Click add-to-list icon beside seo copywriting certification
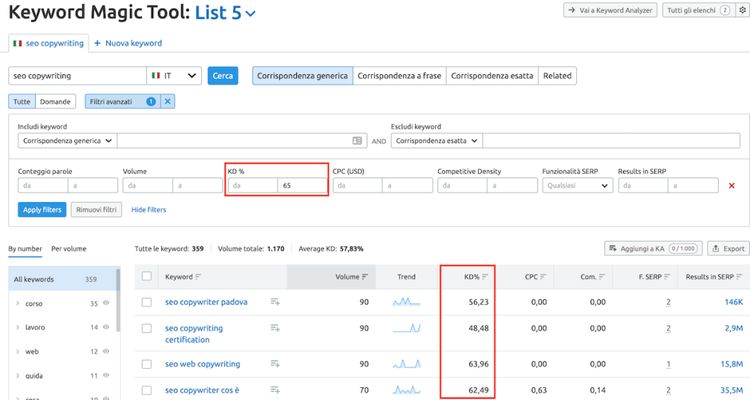 coord(275,328)
